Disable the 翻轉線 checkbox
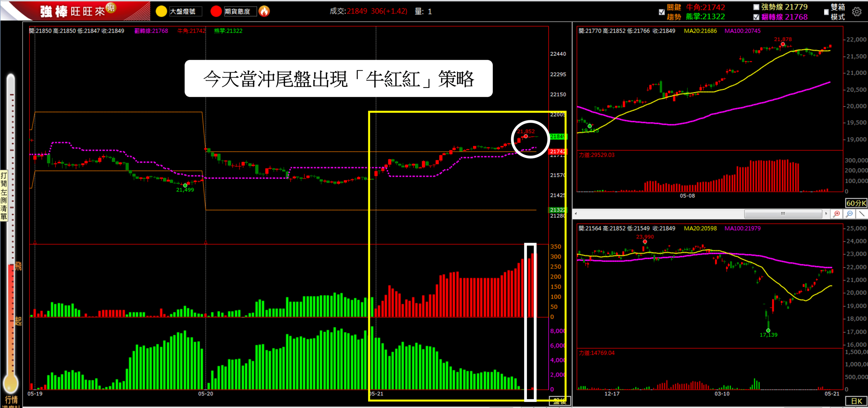868x408 pixels. 757,17
